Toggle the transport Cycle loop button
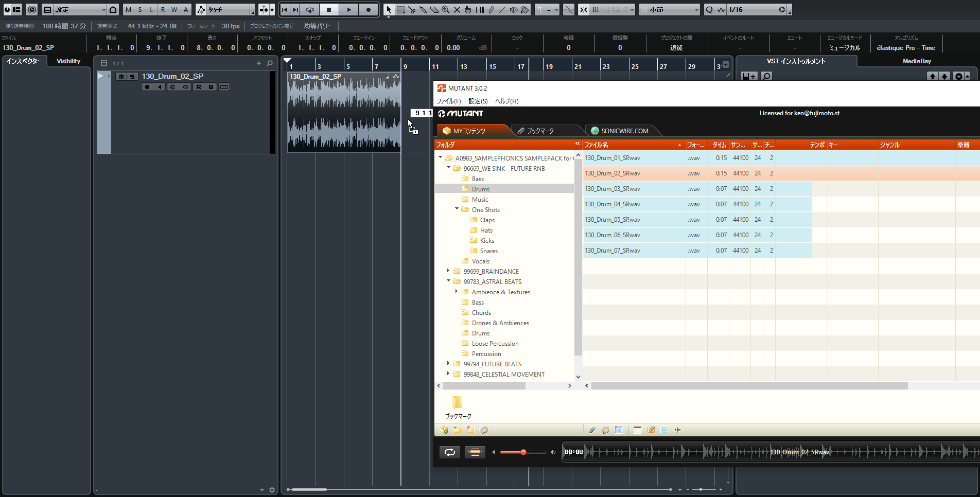This screenshot has height=497, width=980. click(x=309, y=9)
